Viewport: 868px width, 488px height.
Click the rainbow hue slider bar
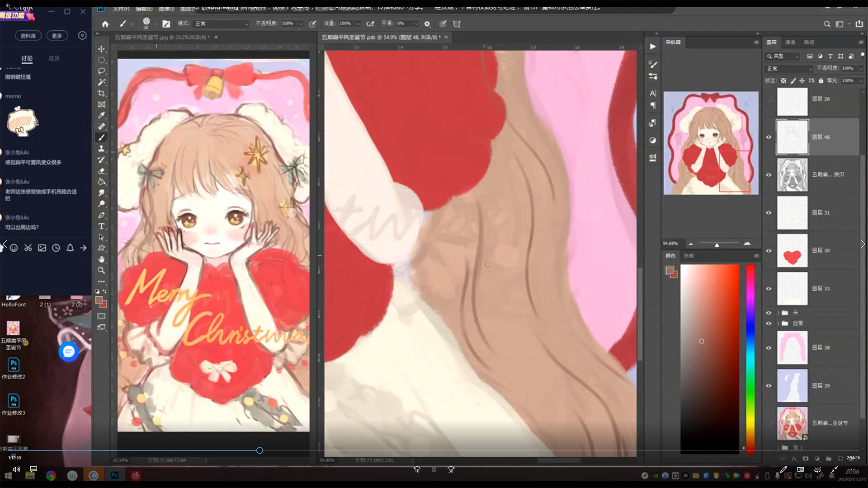tap(750, 359)
